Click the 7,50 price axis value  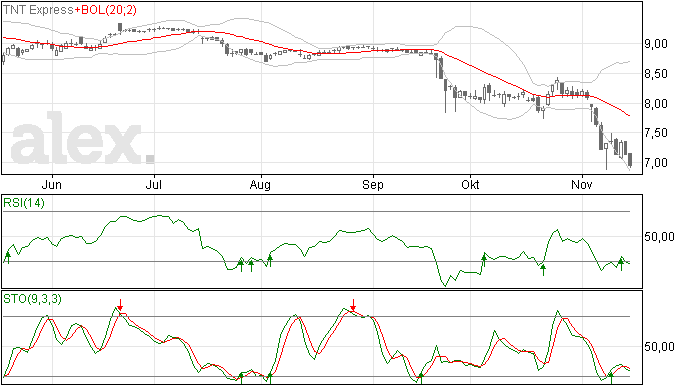tap(656, 133)
